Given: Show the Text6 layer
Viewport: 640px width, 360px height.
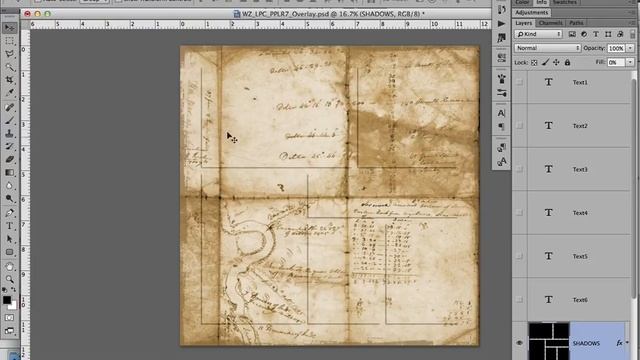Looking at the screenshot, I should coord(519,300).
